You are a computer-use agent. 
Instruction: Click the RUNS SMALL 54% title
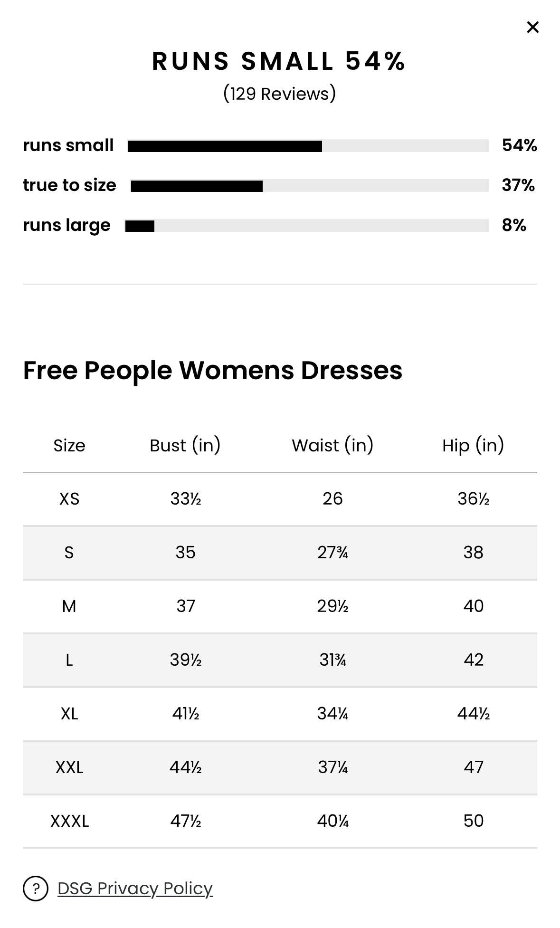[x=279, y=61]
